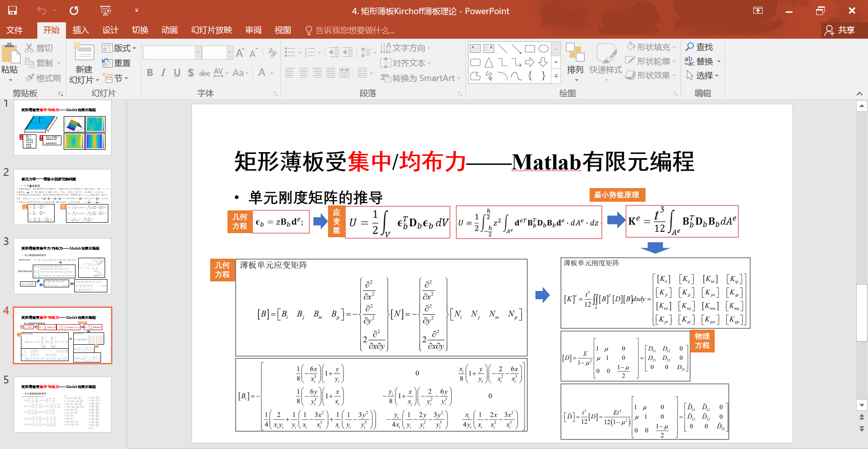Switch to the 幻灯片放映 tab
The width and height of the screenshot is (868, 449).
coord(212,30)
